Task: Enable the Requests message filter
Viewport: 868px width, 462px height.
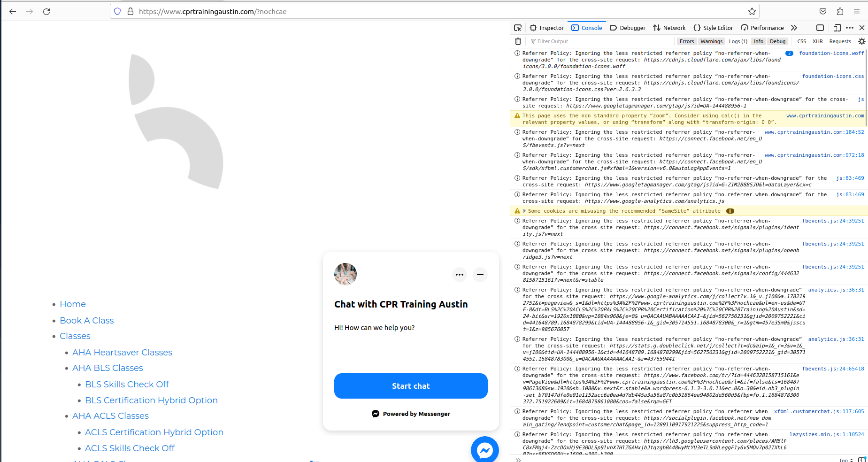Action: coord(840,41)
